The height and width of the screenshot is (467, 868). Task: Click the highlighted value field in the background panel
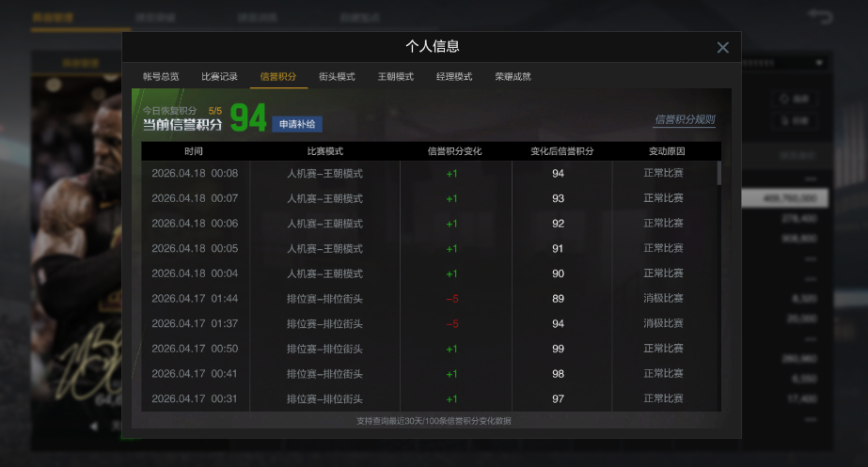(785, 198)
